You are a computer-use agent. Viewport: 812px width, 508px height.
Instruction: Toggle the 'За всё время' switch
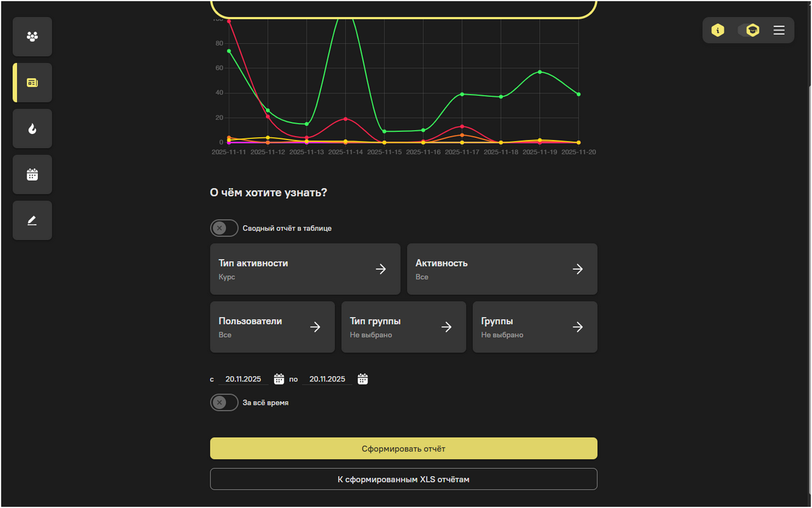click(x=224, y=402)
